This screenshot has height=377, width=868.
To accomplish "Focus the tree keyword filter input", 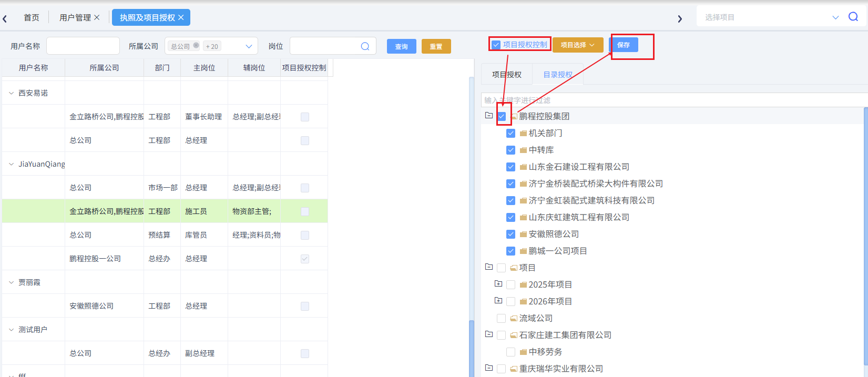I will tap(675, 100).
